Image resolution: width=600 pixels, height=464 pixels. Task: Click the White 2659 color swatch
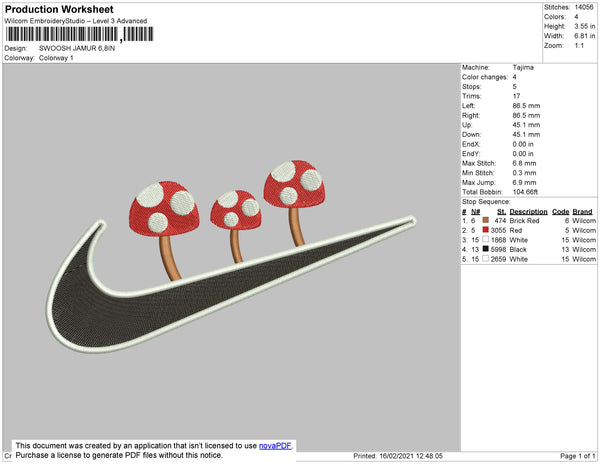pos(486,259)
